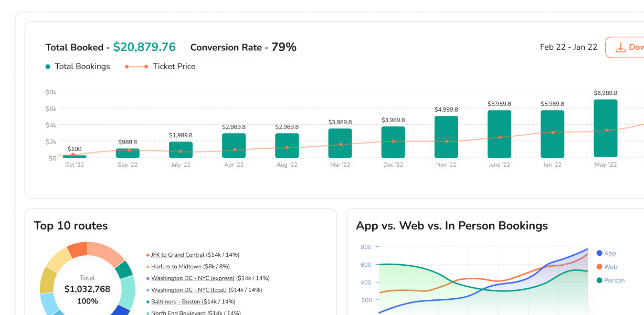The image size is (644, 315).
Task: Open Washington DC - NYC (express) route
Action: [193, 278]
